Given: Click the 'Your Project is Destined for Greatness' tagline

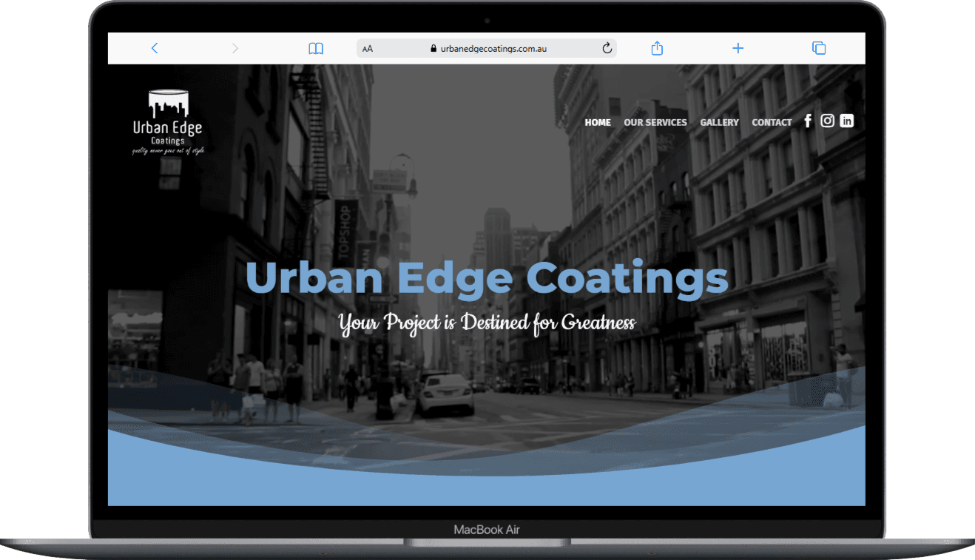Looking at the screenshot, I should click(487, 323).
